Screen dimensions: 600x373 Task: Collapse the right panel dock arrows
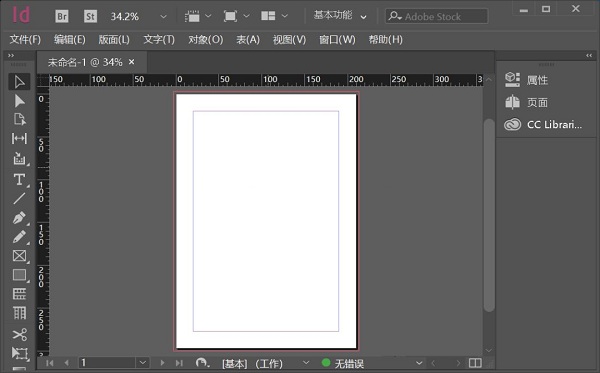[x=589, y=55]
